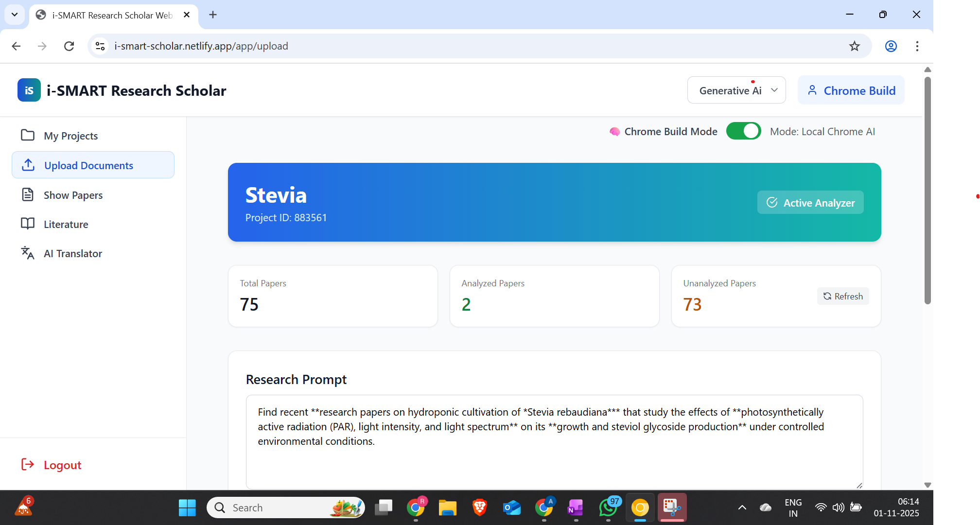Viewport: 980px width, 525px height.
Task: Reload the page in the browser
Action: click(x=69, y=46)
